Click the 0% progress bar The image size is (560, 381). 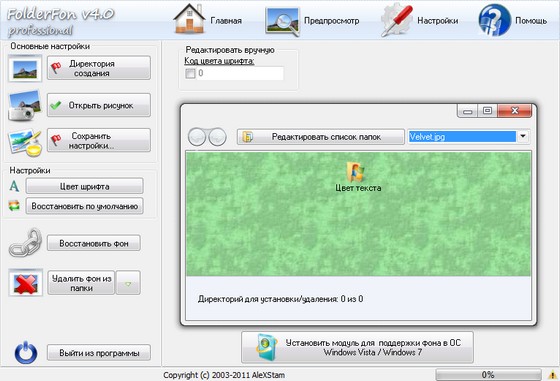click(488, 375)
